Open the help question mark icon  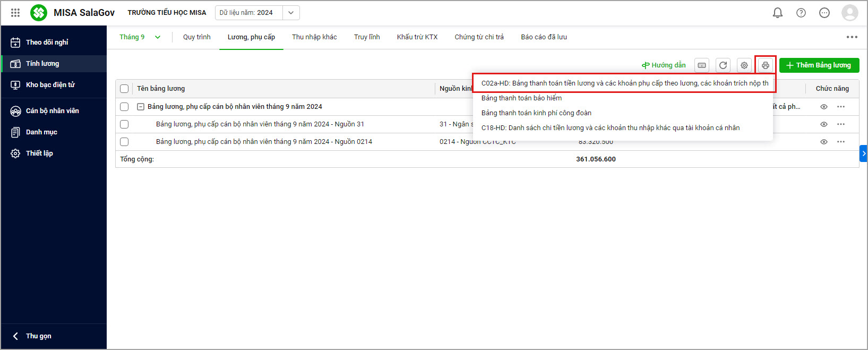click(x=801, y=13)
